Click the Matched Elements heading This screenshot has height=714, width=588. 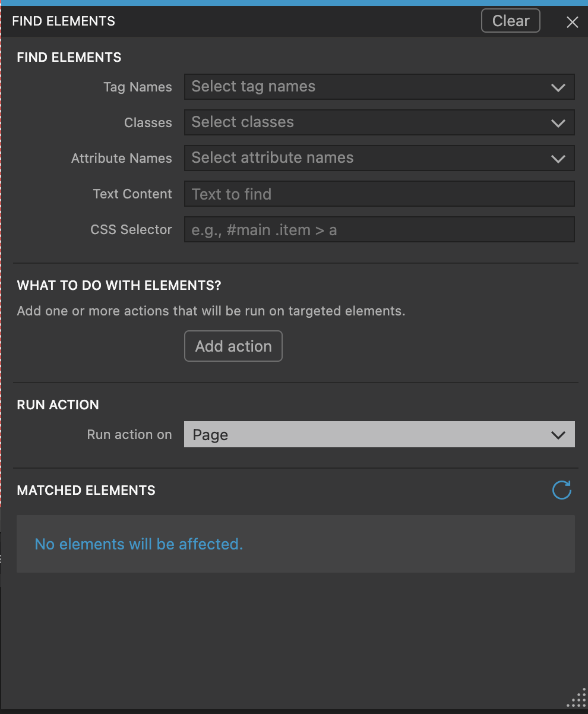click(x=86, y=491)
